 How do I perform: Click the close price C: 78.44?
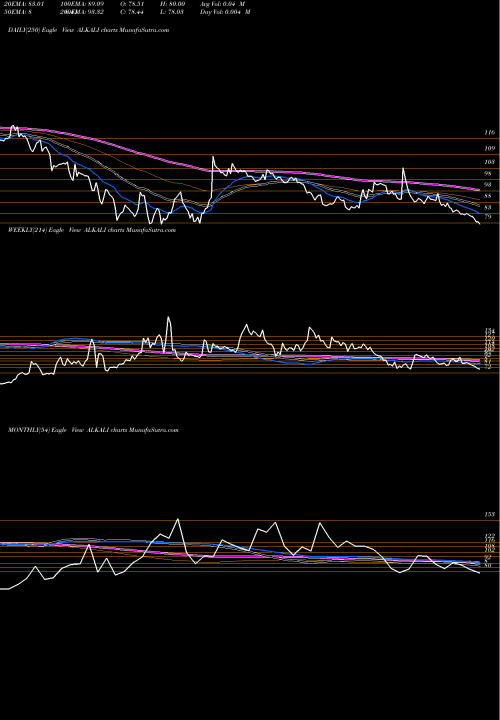point(131,12)
